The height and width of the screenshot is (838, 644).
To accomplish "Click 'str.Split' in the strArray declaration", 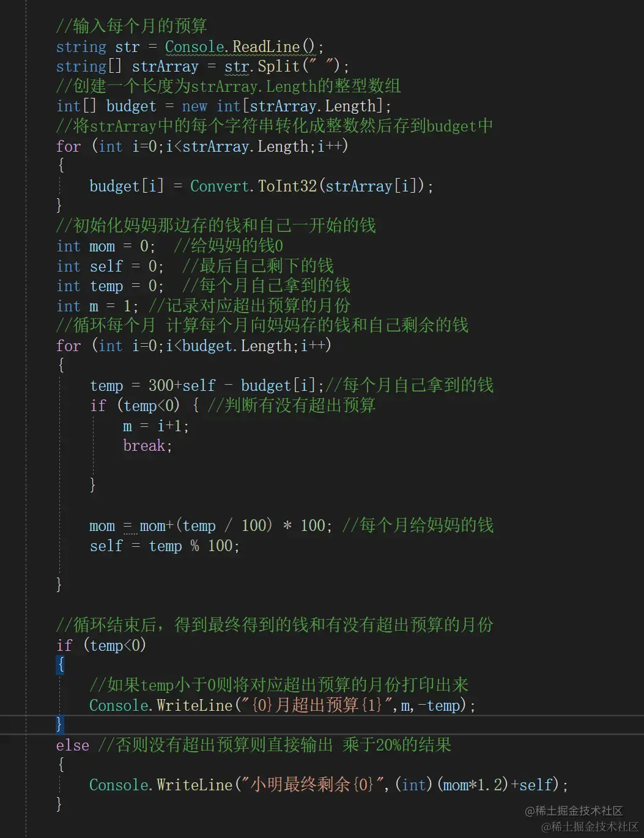I will pyautogui.click(x=262, y=66).
